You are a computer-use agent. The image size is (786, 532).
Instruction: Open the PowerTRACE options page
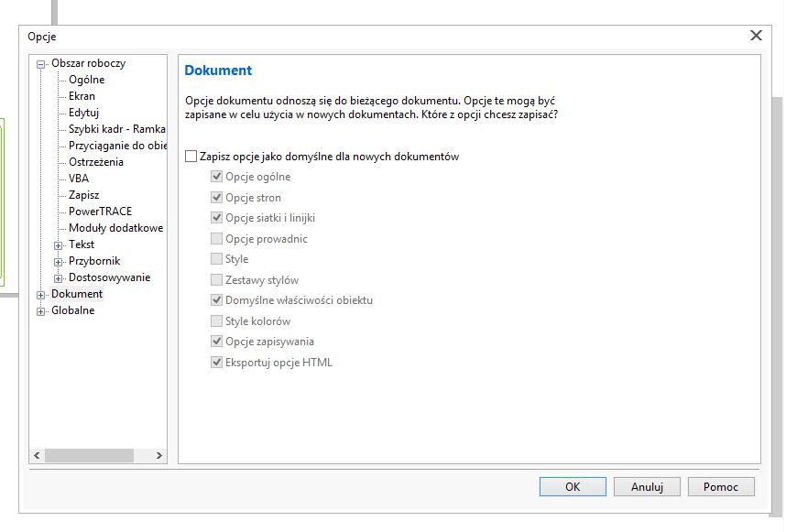[x=100, y=212]
